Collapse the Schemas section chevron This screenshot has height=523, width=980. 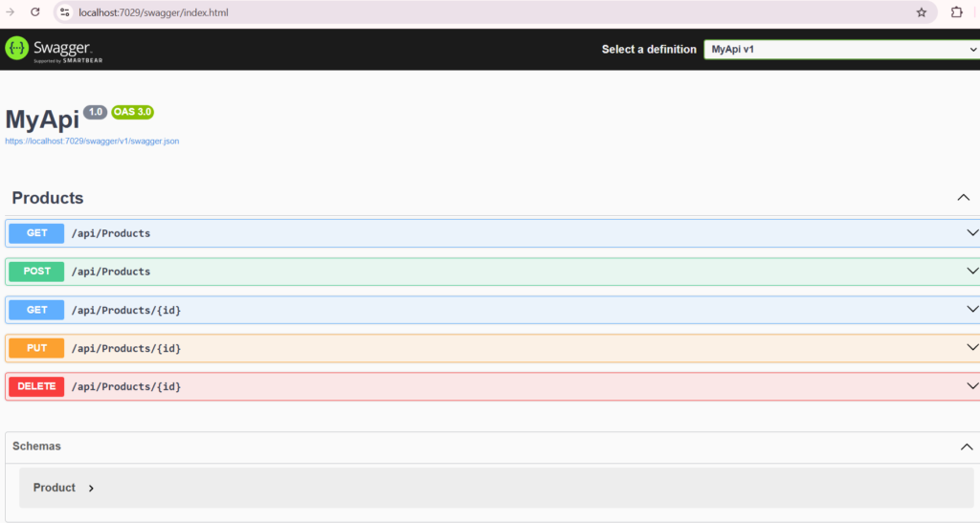tap(967, 447)
